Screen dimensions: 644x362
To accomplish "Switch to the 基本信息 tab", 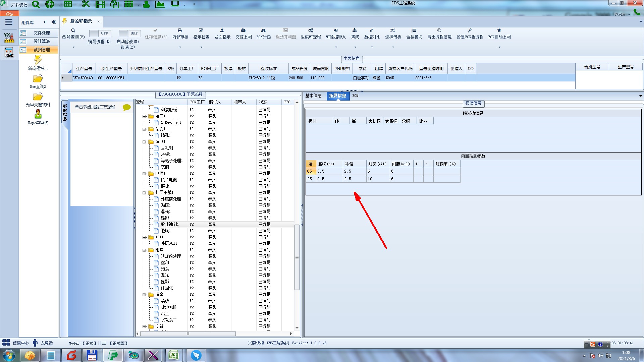I will pyautogui.click(x=313, y=96).
